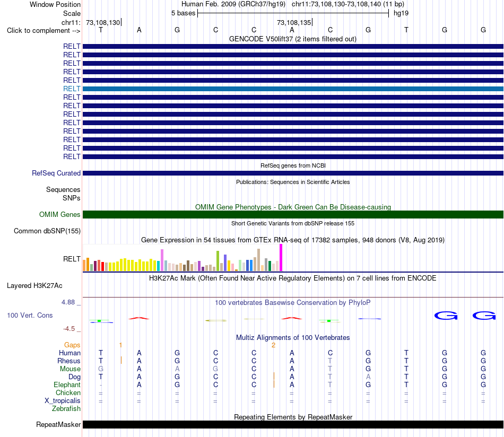Select the Rhesus alignment row label
The image size is (504, 437).
tap(69, 361)
